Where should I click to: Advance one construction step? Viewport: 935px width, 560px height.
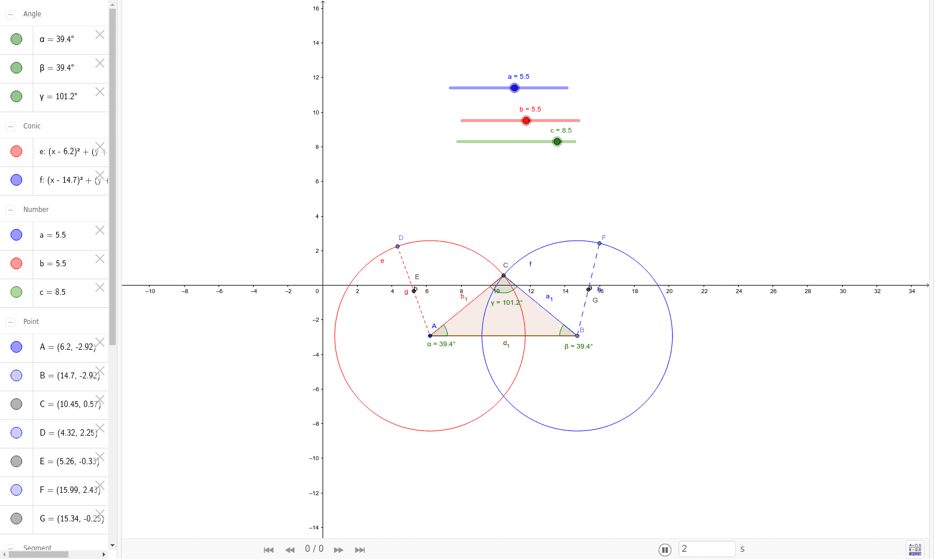click(339, 550)
